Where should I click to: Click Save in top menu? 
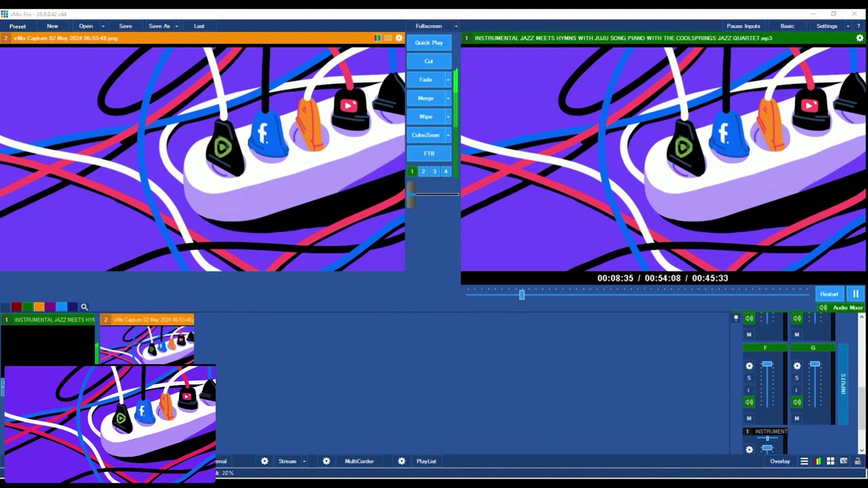pyautogui.click(x=125, y=26)
